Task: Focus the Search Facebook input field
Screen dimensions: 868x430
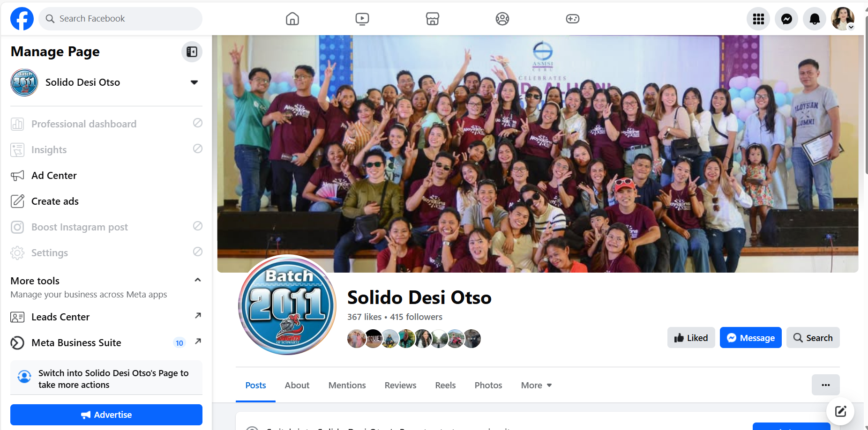Action: pos(120,19)
